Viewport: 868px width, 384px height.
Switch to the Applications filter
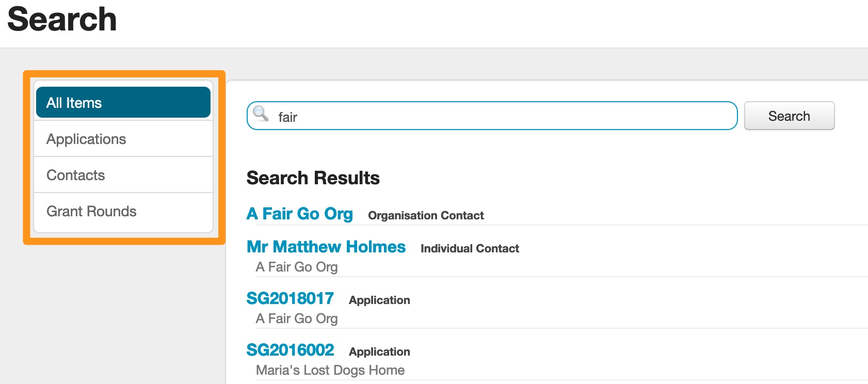click(123, 139)
